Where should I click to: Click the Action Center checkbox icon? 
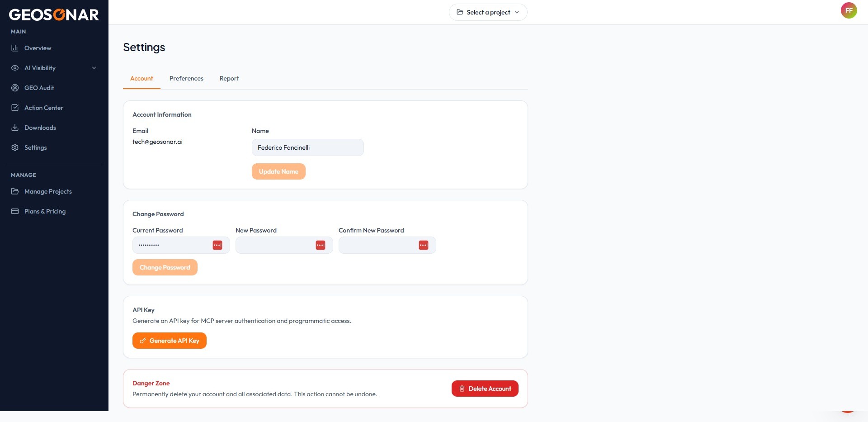click(x=15, y=108)
